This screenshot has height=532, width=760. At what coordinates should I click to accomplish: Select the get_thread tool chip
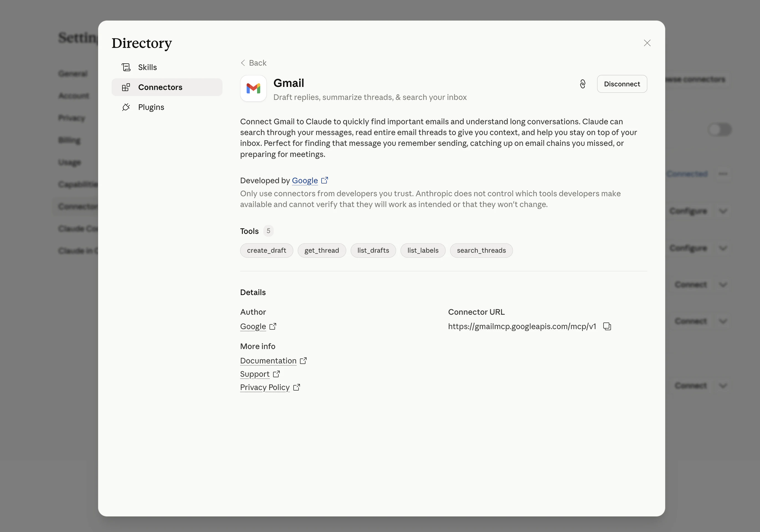pyautogui.click(x=322, y=250)
